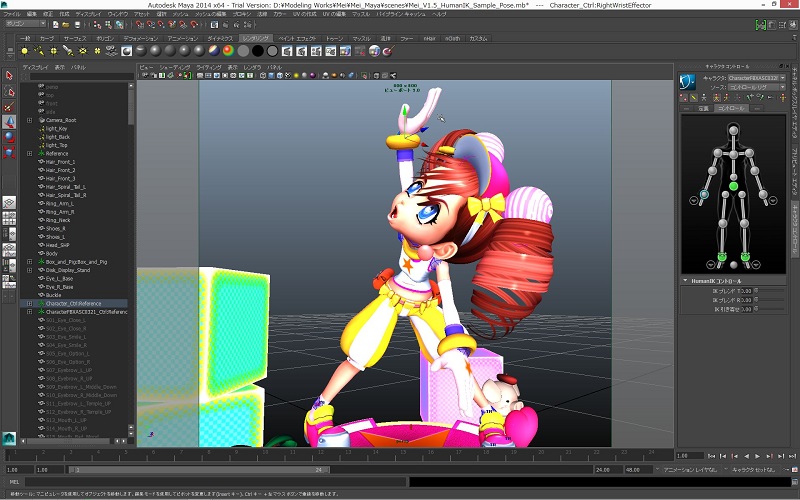This screenshot has width=800, height=500.
Task: Go to the start of the playback range
Action: point(711,456)
